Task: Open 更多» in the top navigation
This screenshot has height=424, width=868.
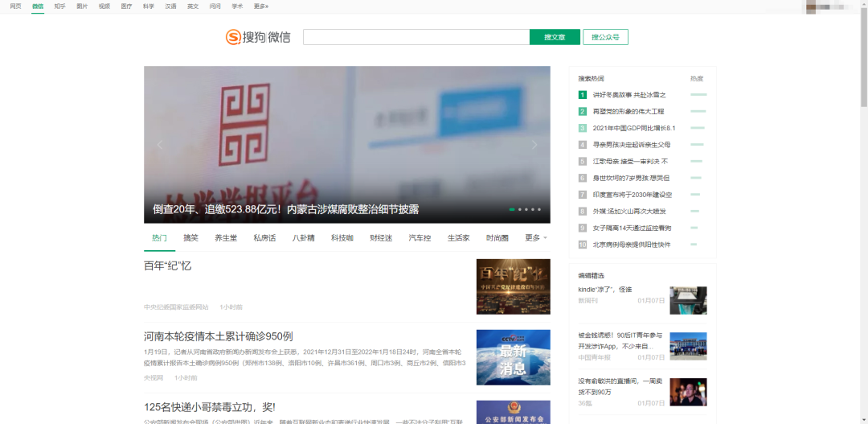Action: pos(260,6)
